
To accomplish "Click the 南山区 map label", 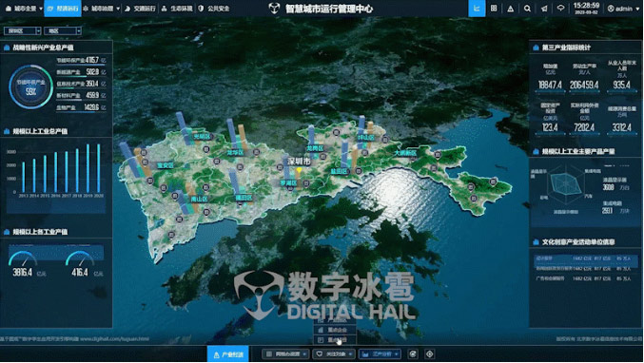I will [x=199, y=199].
